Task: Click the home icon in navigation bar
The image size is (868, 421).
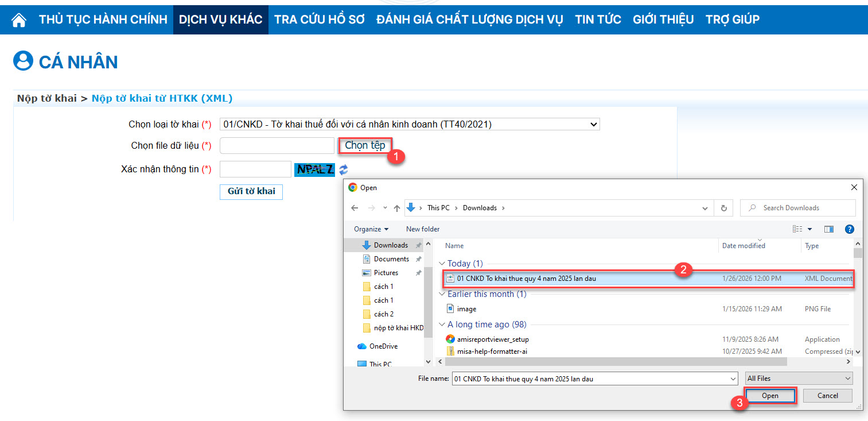Action: pos(19,20)
